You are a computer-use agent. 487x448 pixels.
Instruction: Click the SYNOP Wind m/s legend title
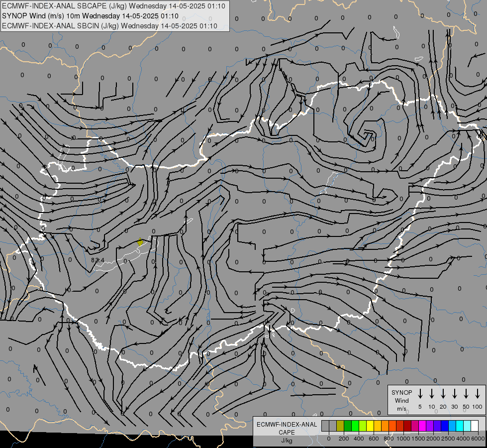pos(401,400)
